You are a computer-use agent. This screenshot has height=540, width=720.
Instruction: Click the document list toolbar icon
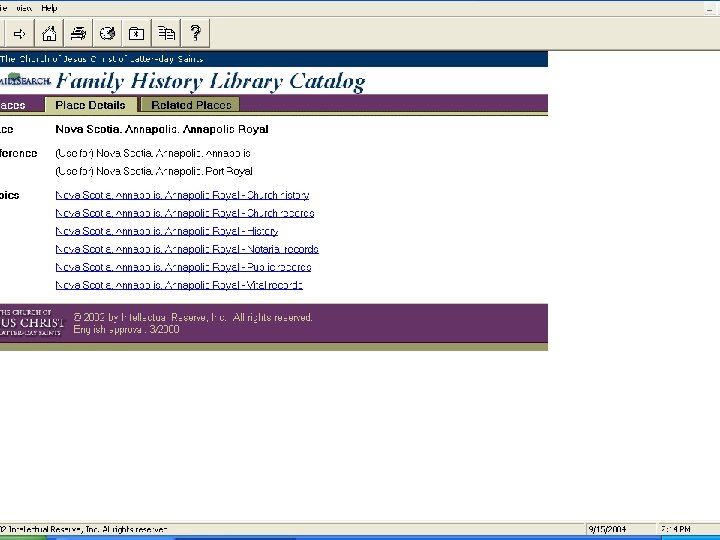(x=166, y=34)
